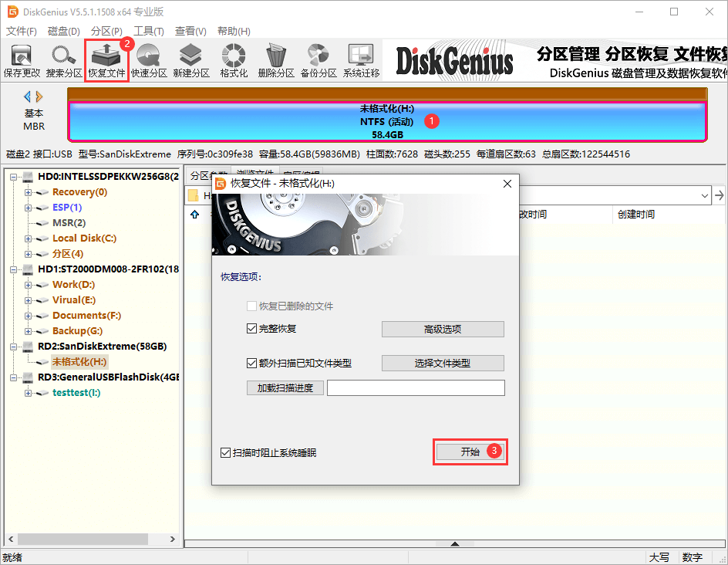The height and width of the screenshot is (565, 728).
Task: Expand the ESP(1) partition node
Action: (29, 208)
